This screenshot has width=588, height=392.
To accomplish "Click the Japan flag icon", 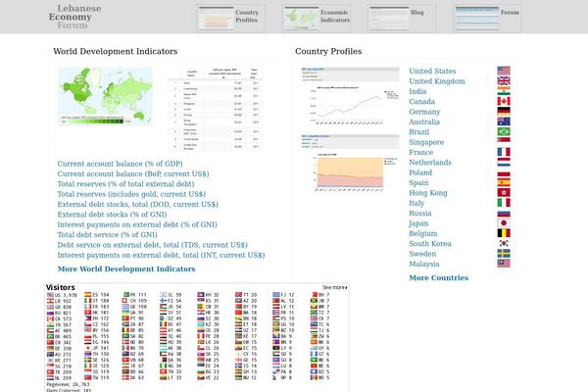I will 504,222.
